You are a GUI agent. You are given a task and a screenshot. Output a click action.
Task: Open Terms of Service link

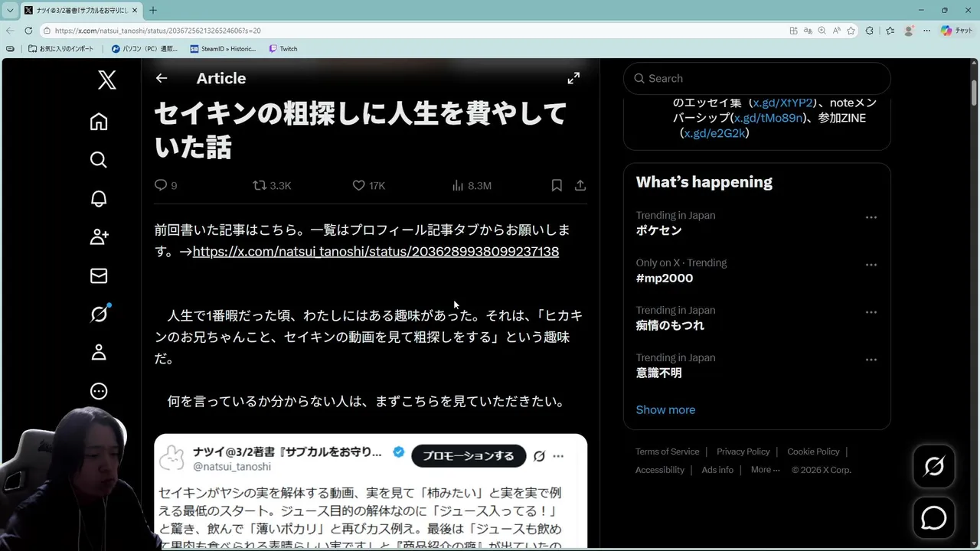pyautogui.click(x=667, y=452)
